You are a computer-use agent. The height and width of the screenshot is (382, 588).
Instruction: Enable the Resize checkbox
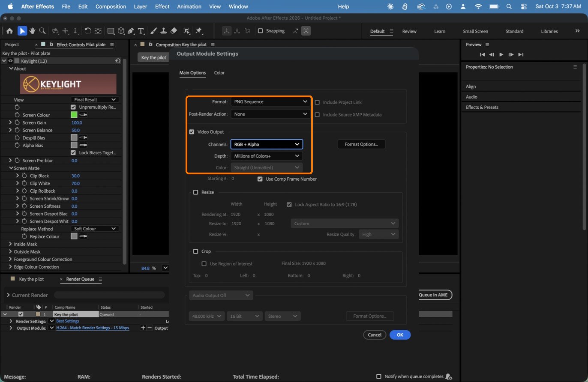pos(195,192)
